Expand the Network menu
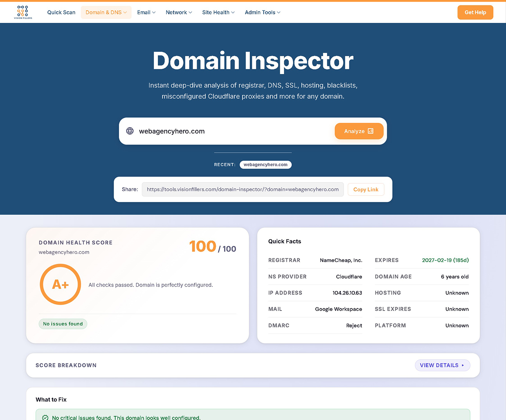 click(x=179, y=12)
